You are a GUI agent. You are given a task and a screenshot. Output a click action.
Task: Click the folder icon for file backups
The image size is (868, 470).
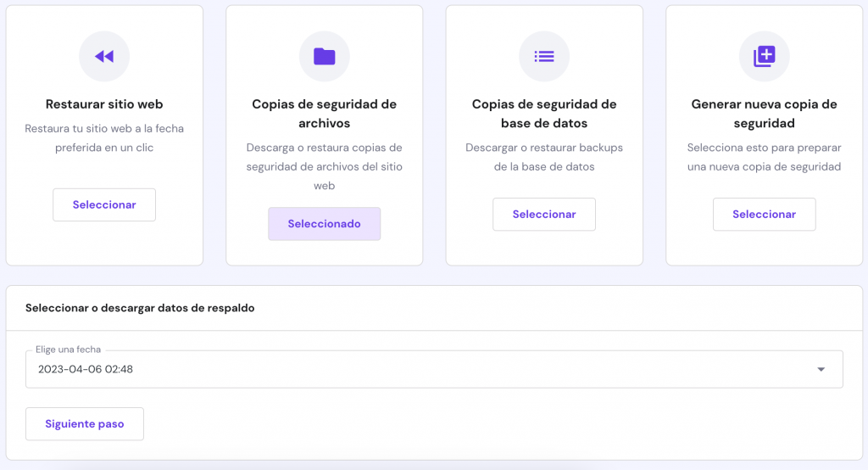click(x=324, y=57)
